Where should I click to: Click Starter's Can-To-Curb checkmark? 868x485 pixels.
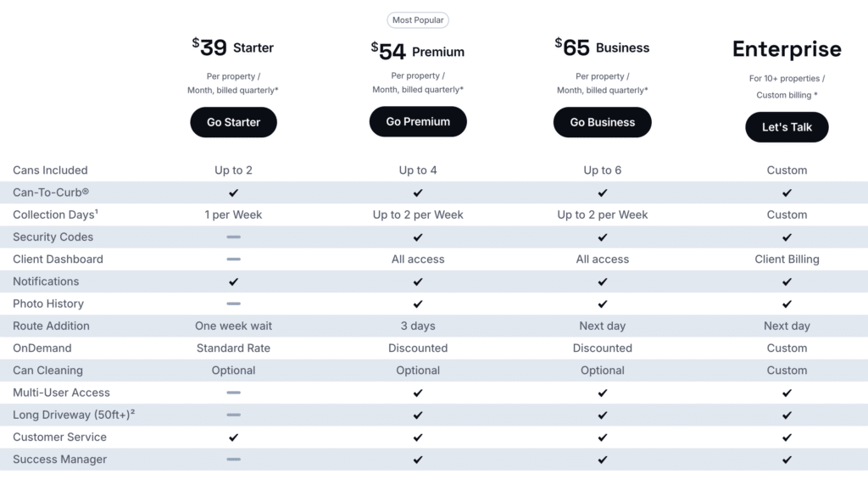click(x=234, y=192)
